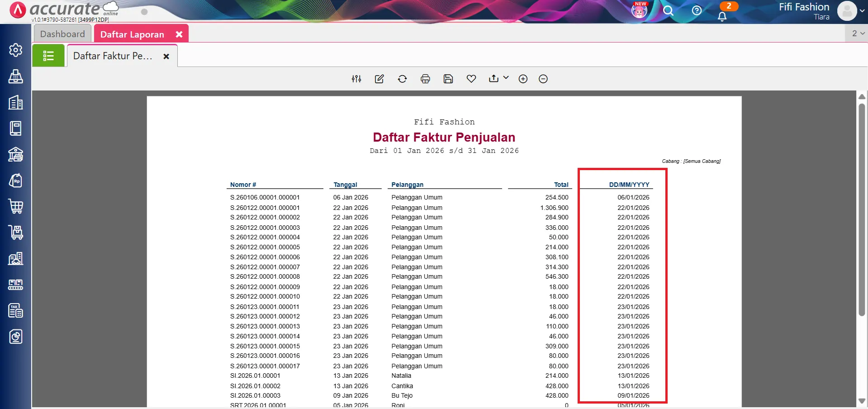The height and width of the screenshot is (409, 868).
Task: Save the report with the floppy disk icon
Action: click(x=448, y=79)
